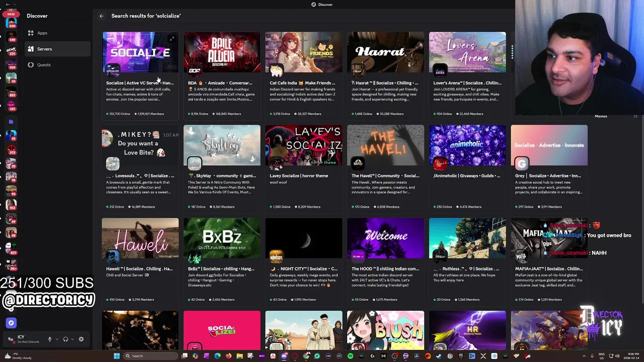Open the Blush server banner

pos(385,330)
